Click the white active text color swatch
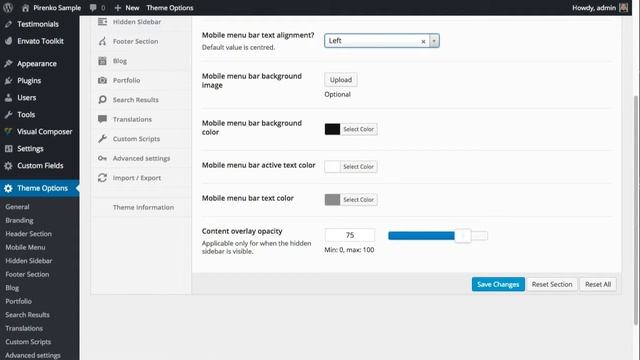The width and height of the screenshot is (640, 360). tap(332, 167)
